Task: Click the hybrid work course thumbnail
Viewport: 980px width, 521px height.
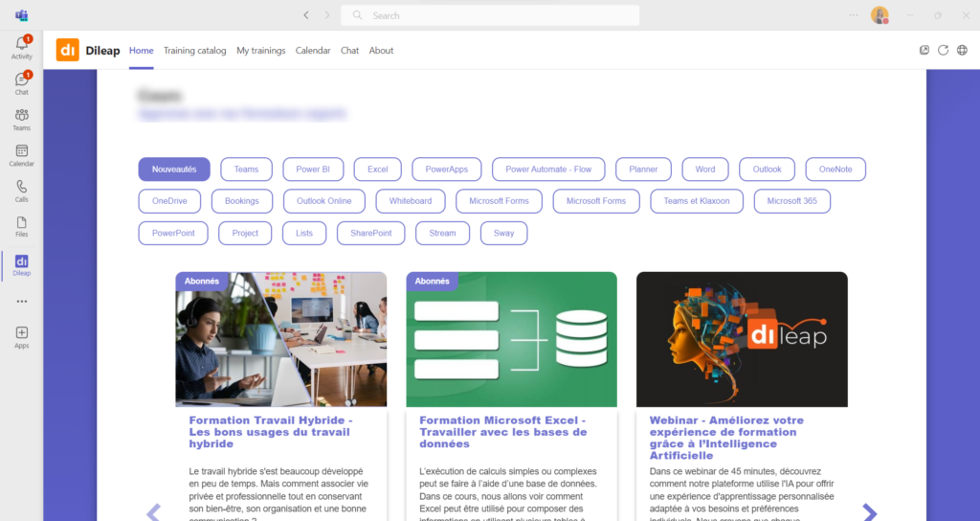Action: pos(281,340)
